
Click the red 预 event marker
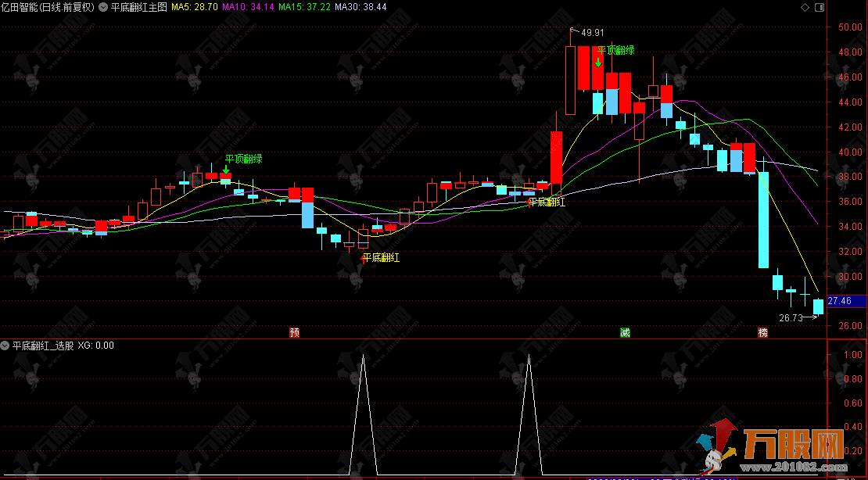point(294,332)
